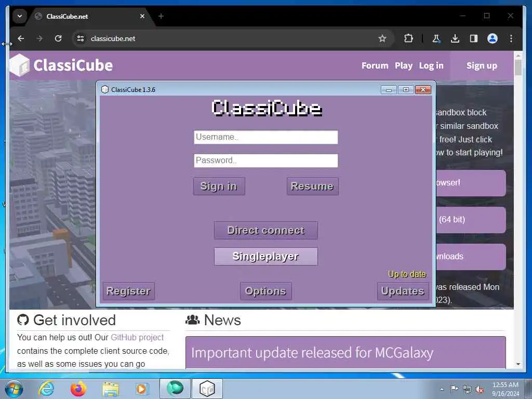Click the Username field in launcher
The width and height of the screenshot is (532, 399).
[265, 137]
